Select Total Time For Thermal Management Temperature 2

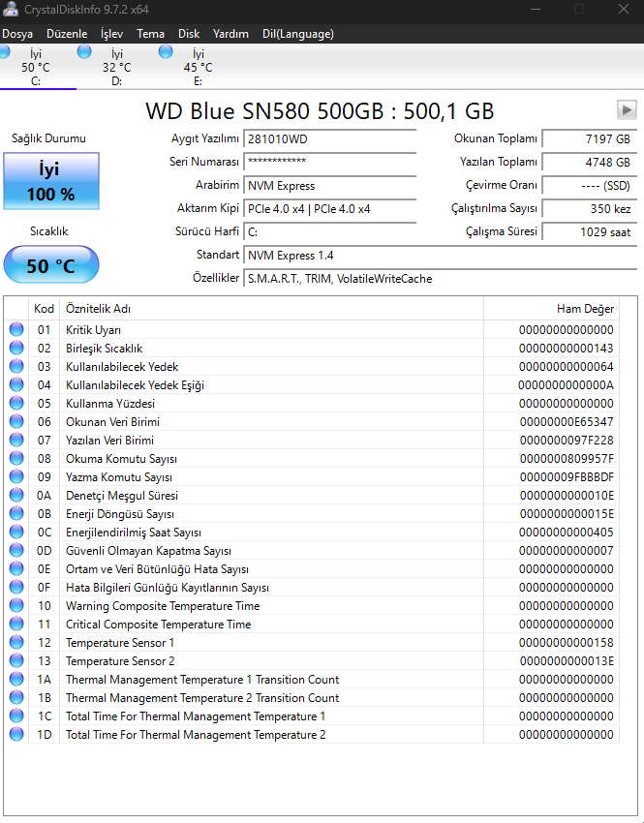pyautogui.click(x=196, y=735)
